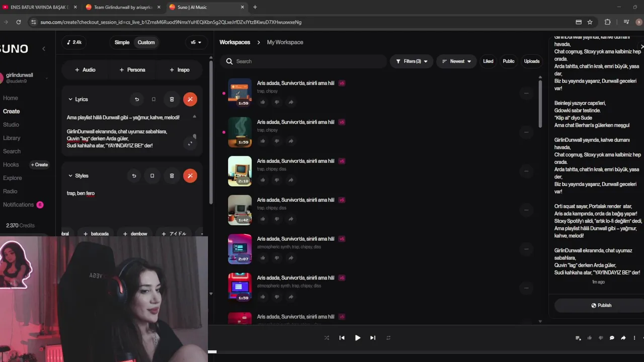The height and width of the screenshot is (362, 644).
Task: Open Explore in the sidebar
Action: coord(13,178)
